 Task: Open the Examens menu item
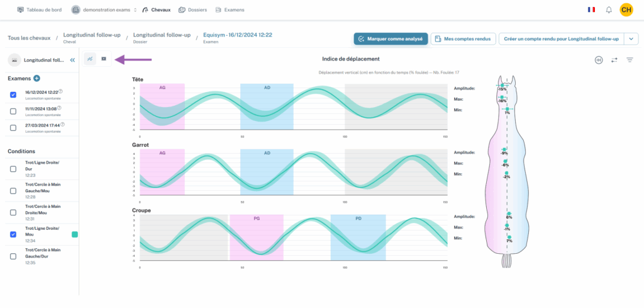230,10
